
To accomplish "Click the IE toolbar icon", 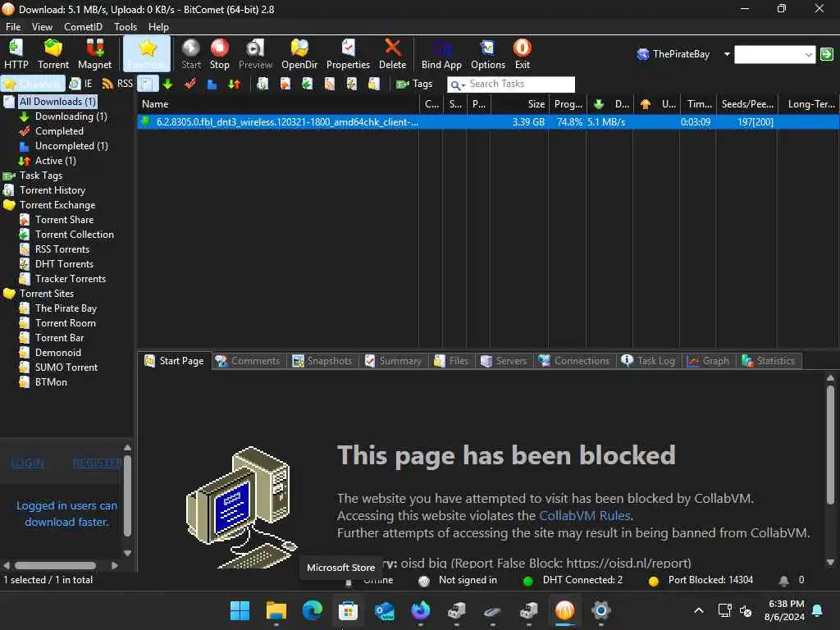I will tap(81, 84).
